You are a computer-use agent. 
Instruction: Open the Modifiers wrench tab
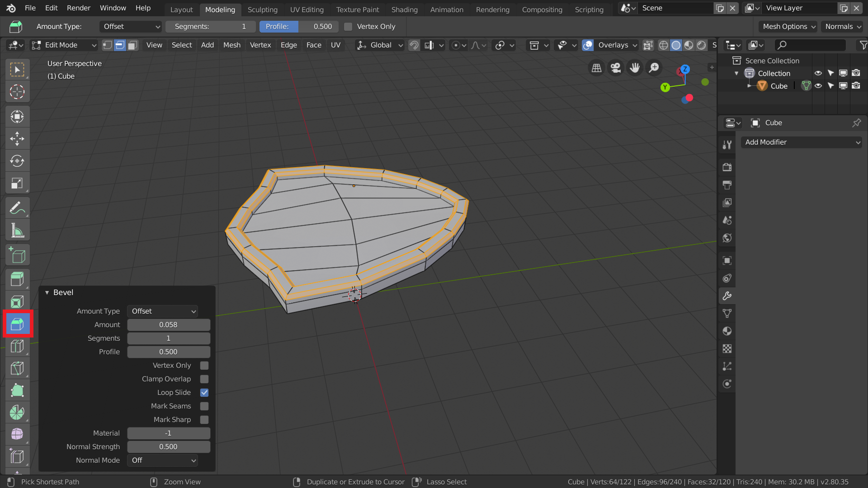click(727, 296)
